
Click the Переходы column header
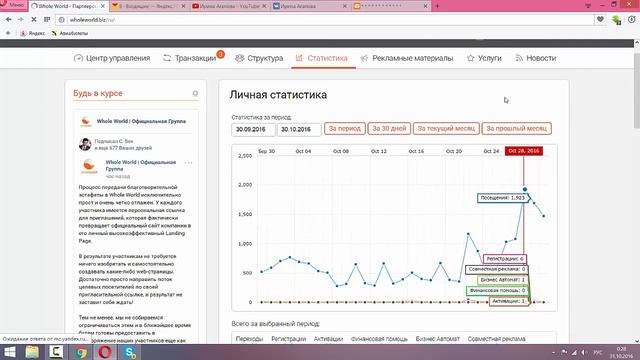coord(249,339)
